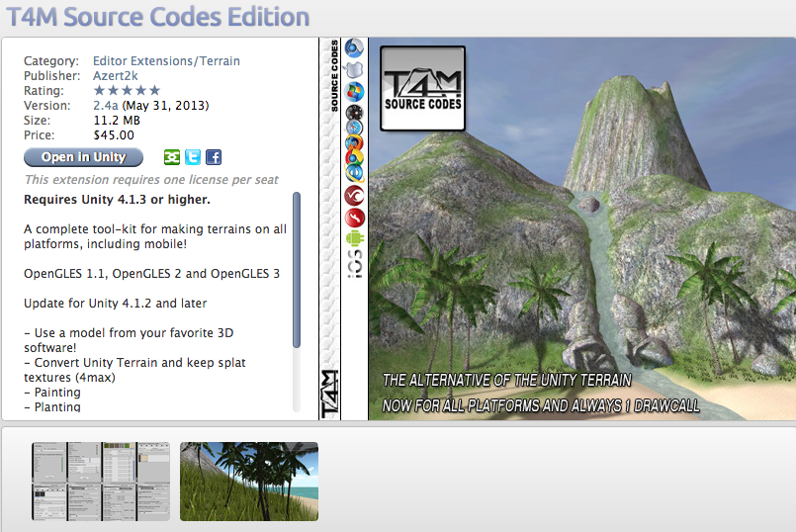
Task: Click the main T4M terrain preview image
Action: 581,228
